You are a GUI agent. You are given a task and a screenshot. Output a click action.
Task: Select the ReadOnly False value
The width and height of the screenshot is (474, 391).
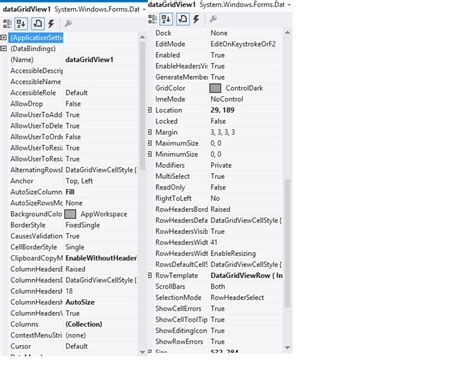(218, 187)
